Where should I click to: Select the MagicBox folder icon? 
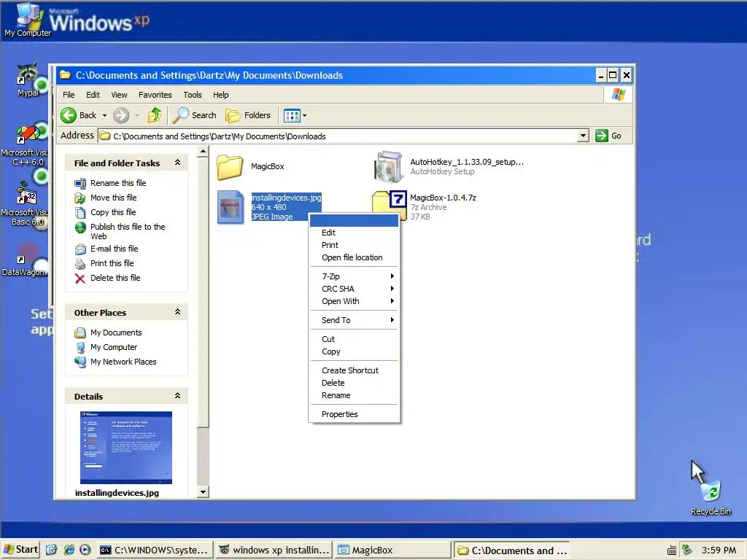230,167
